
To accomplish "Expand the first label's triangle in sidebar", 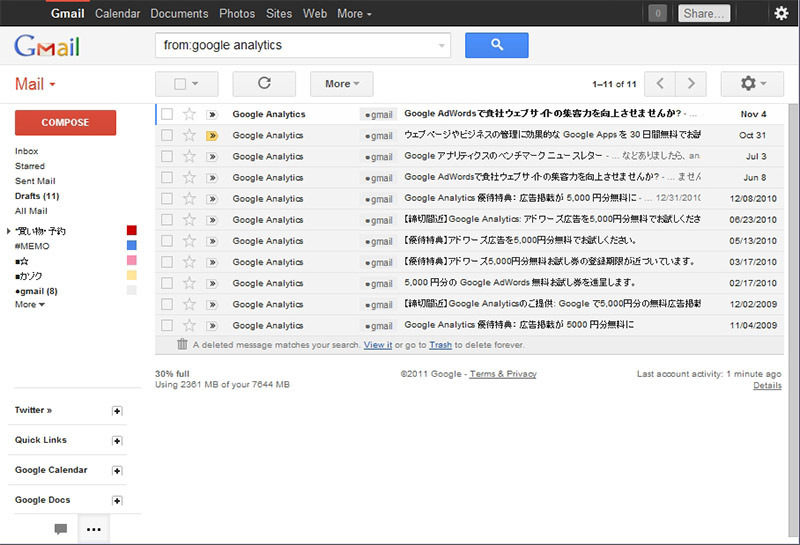I will click(x=9, y=231).
